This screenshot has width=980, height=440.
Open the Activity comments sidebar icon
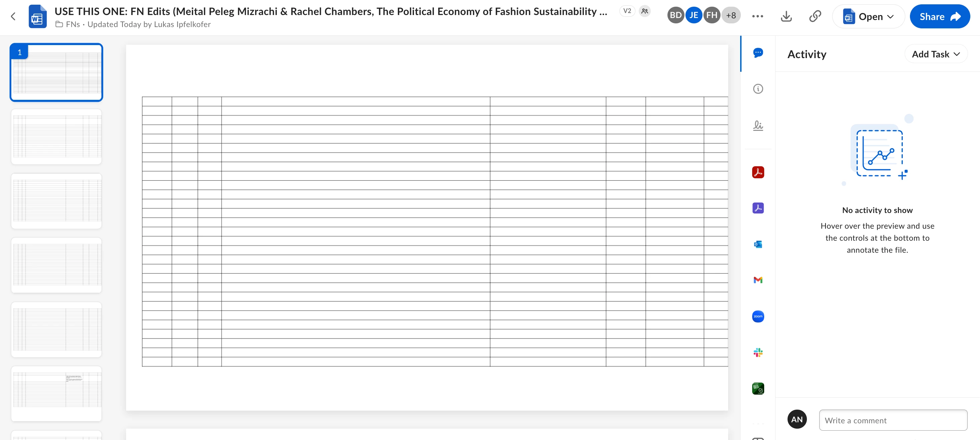pos(758,53)
